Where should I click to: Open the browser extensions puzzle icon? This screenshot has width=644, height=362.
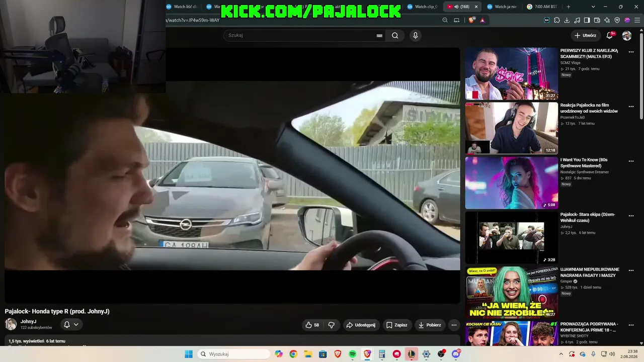(557, 20)
